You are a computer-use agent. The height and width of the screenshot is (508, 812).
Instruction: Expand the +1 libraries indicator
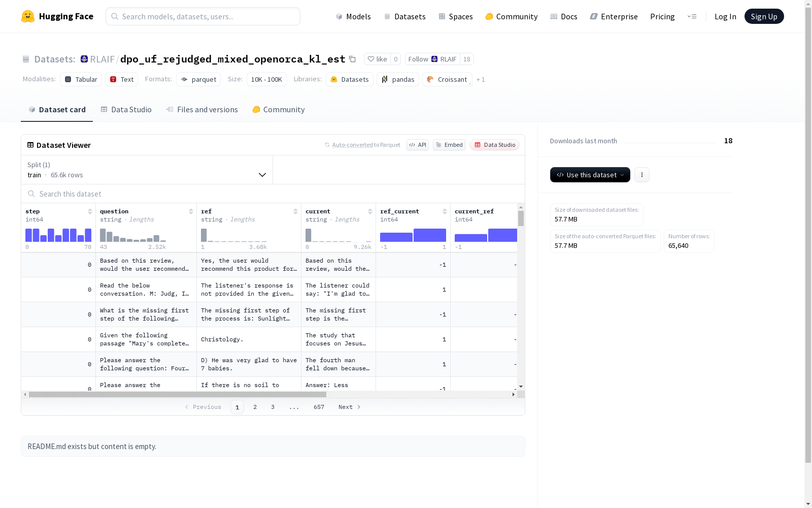click(481, 80)
